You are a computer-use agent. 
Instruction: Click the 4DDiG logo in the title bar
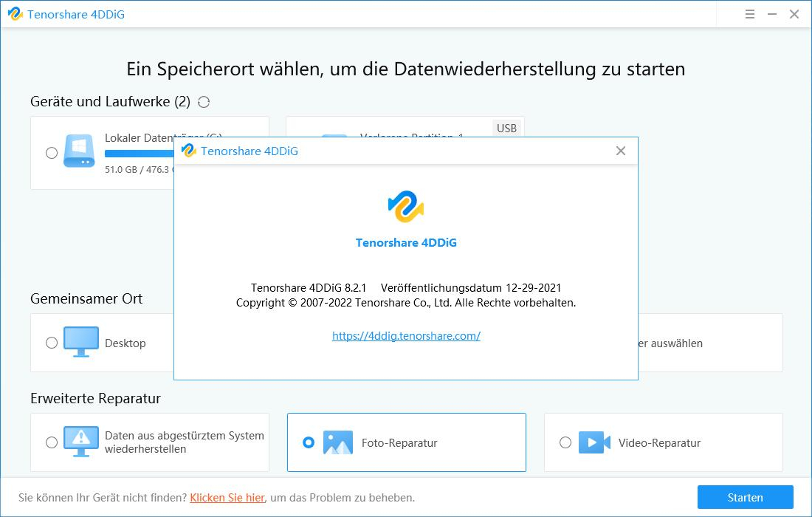coord(15,13)
